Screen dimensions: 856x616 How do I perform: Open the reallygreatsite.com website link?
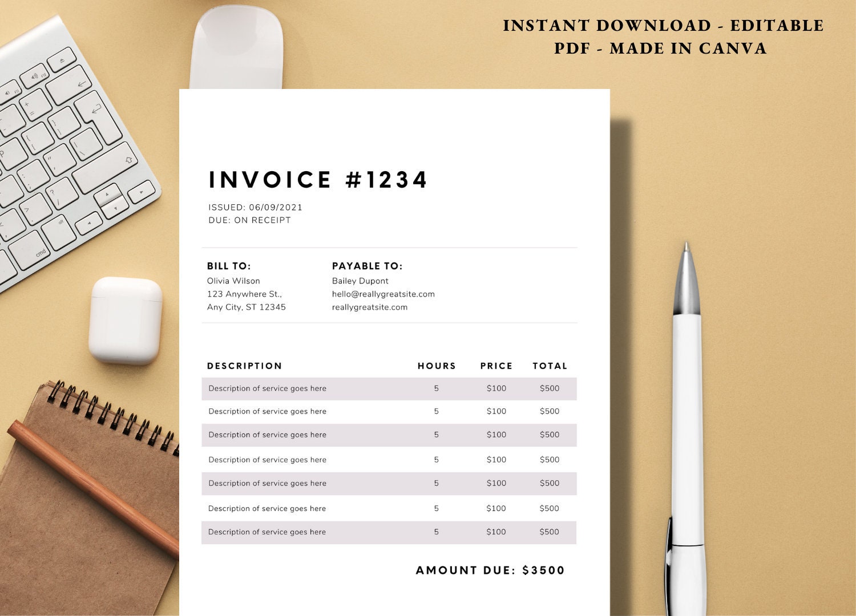coord(369,307)
